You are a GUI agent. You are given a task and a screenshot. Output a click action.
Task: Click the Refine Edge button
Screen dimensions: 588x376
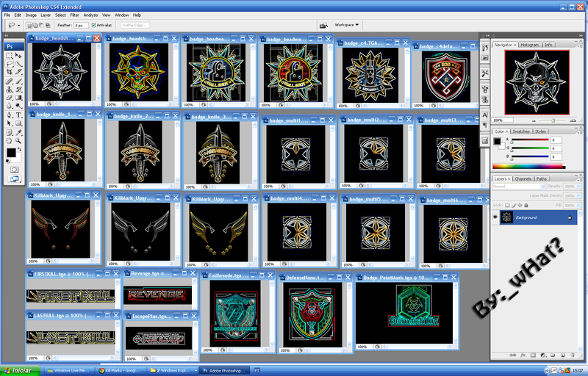[135, 25]
